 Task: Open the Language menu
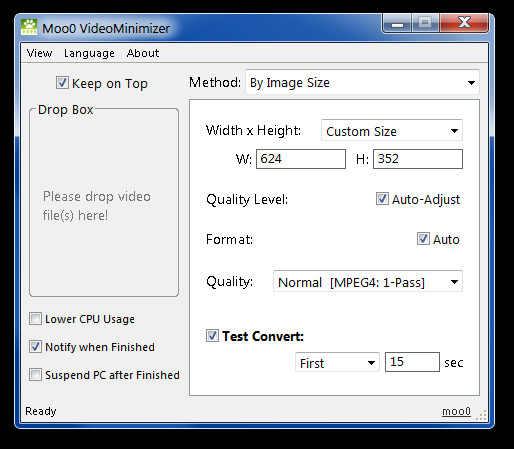(89, 53)
